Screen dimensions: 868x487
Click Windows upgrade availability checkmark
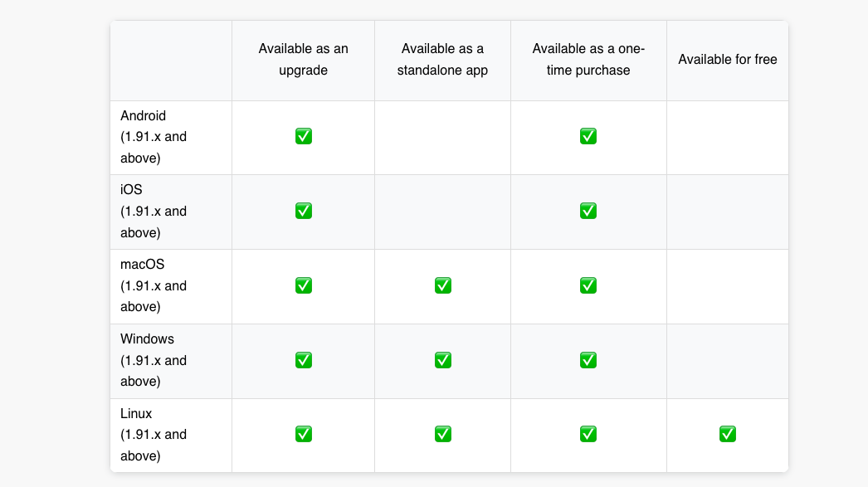coord(304,360)
